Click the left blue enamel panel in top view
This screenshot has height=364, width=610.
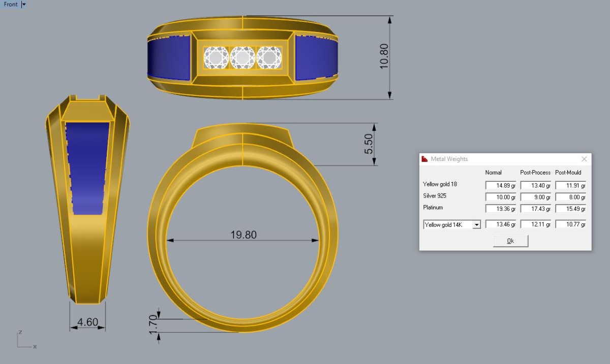tap(168, 57)
